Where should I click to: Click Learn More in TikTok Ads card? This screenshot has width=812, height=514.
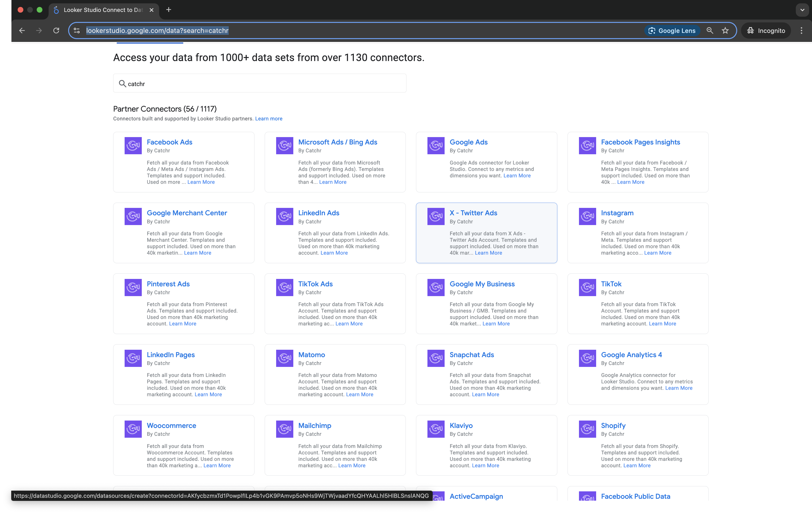pos(349,324)
